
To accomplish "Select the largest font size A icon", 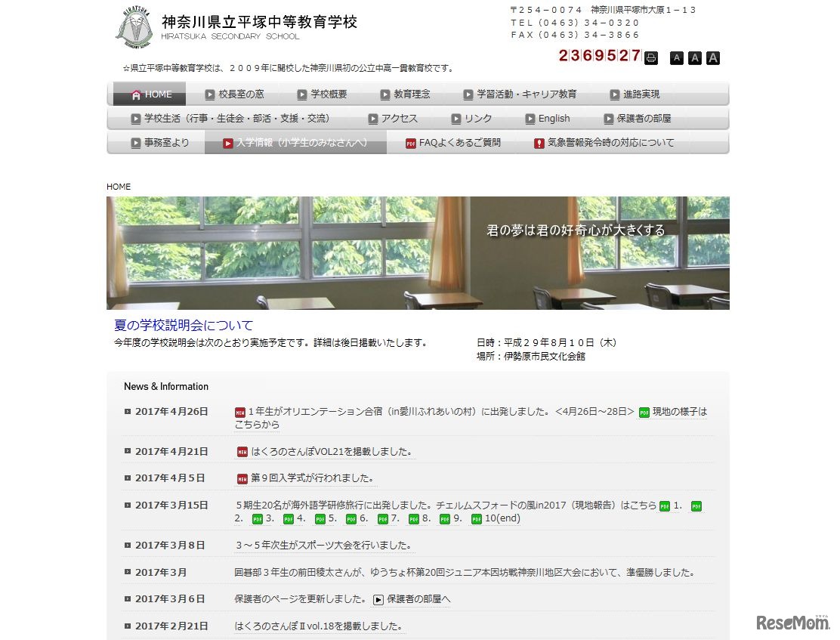I will pyautogui.click(x=713, y=57).
